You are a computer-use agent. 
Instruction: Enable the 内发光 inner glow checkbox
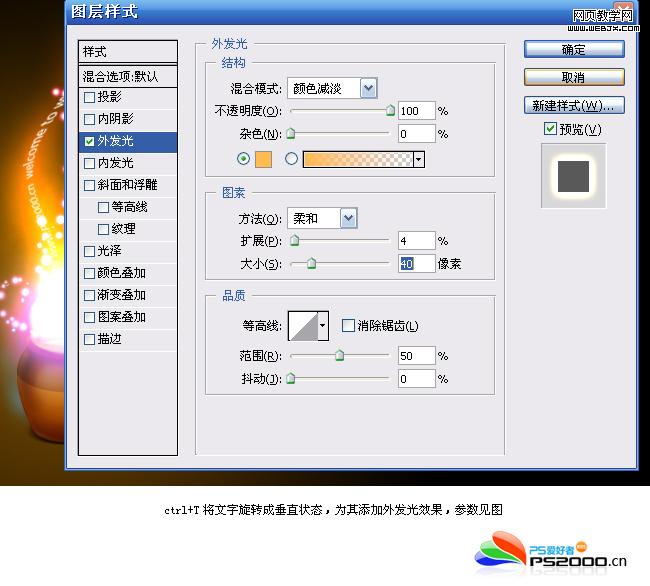tap(89, 163)
